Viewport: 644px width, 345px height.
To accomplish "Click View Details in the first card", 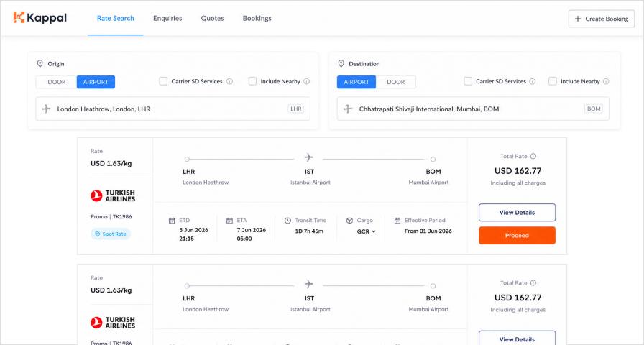I will click(517, 213).
